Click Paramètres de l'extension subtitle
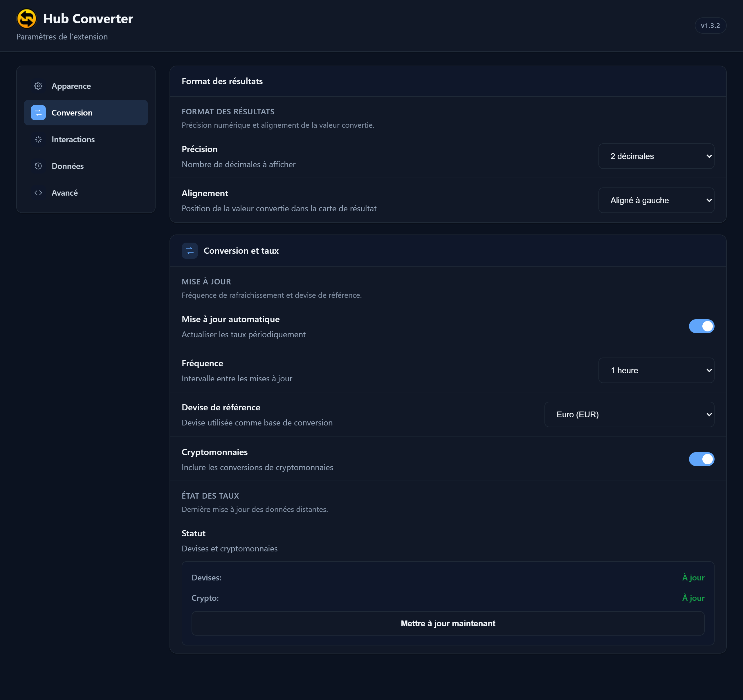This screenshot has width=743, height=700. [62, 37]
